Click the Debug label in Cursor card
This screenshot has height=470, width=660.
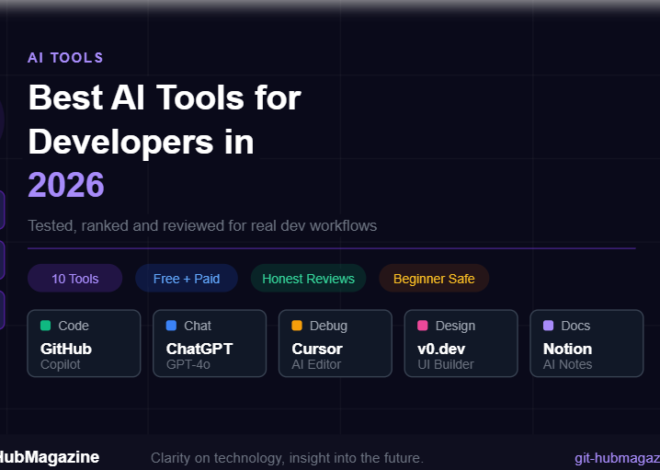tap(329, 326)
